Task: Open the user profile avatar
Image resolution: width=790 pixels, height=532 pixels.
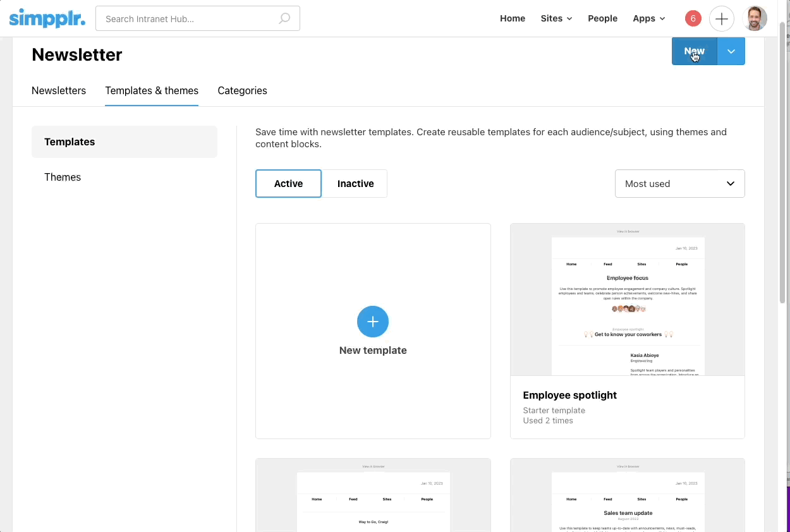Action: click(x=754, y=19)
